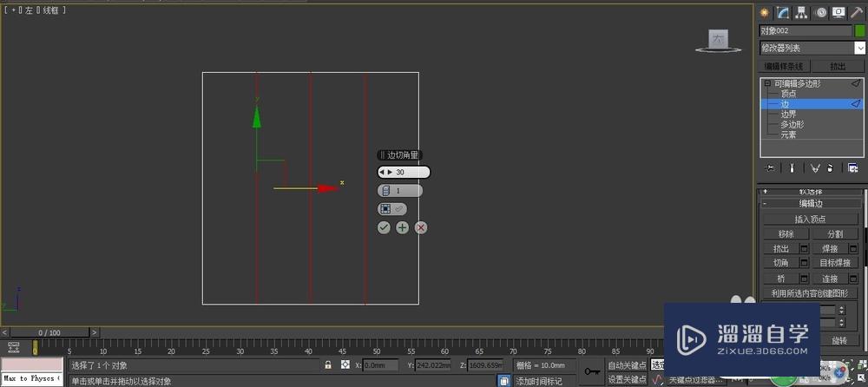Image resolution: width=868 pixels, height=387 pixels.
Task: Confirm chamfer with the green checkmark
Action: click(x=384, y=227)
